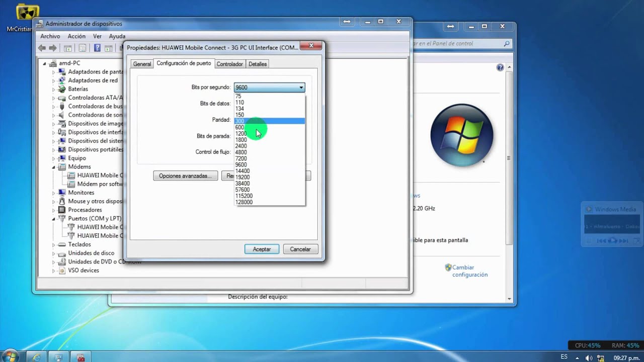644x362 pixels.
Task: Choose 4800 in the baud rate list
Action: pyautogui.click(x=269, y=152)
